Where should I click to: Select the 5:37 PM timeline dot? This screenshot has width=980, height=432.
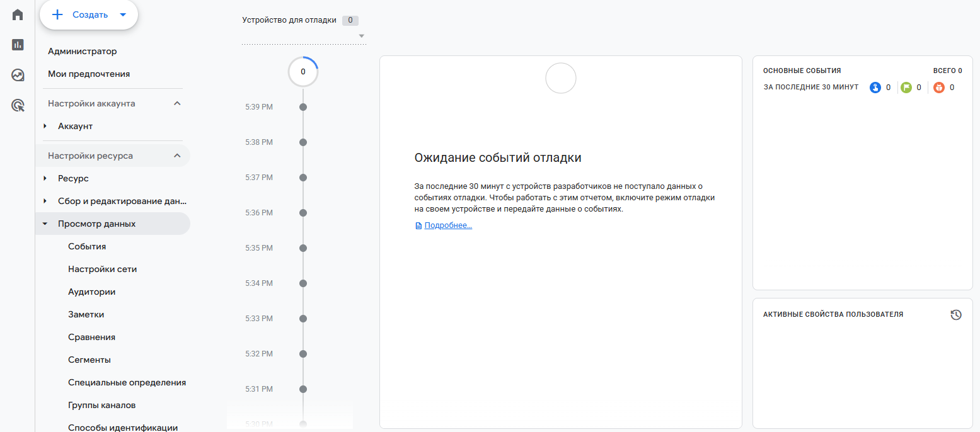[x=303, y=178]
